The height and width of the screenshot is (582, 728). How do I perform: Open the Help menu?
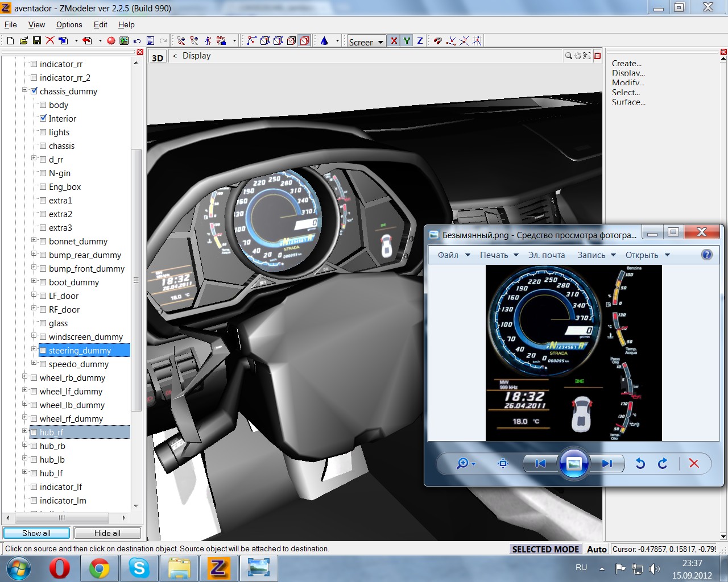(x=126, y=24)
